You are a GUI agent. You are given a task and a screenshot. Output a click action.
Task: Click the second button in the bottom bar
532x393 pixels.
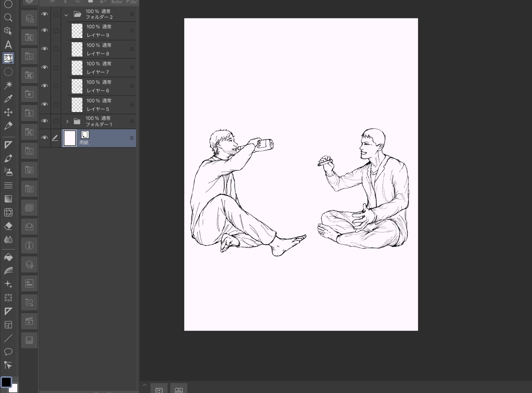179,389
